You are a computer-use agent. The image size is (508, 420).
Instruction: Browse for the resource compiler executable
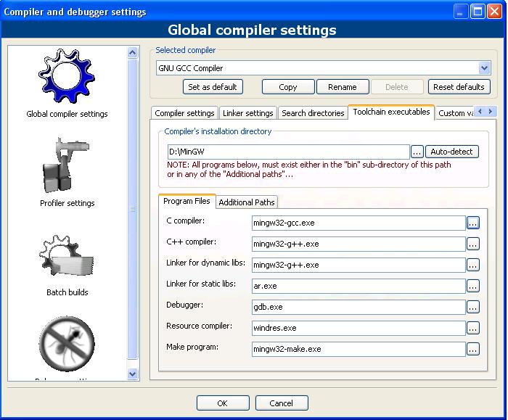point(472,328)
